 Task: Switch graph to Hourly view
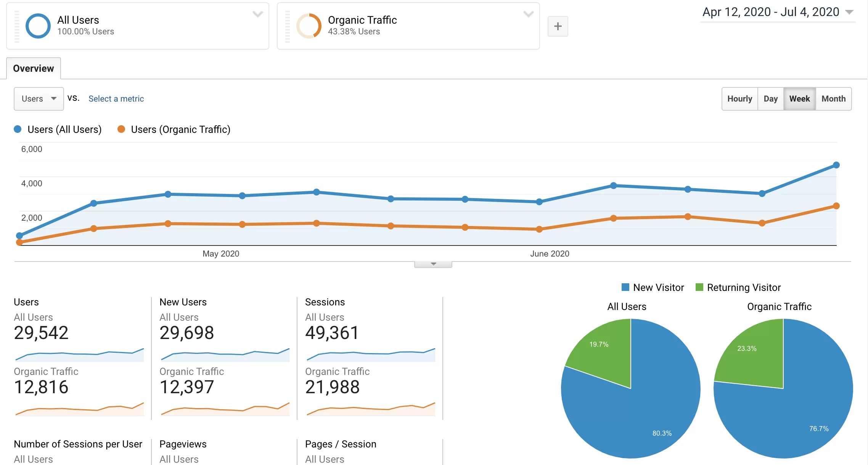(739, 99)
